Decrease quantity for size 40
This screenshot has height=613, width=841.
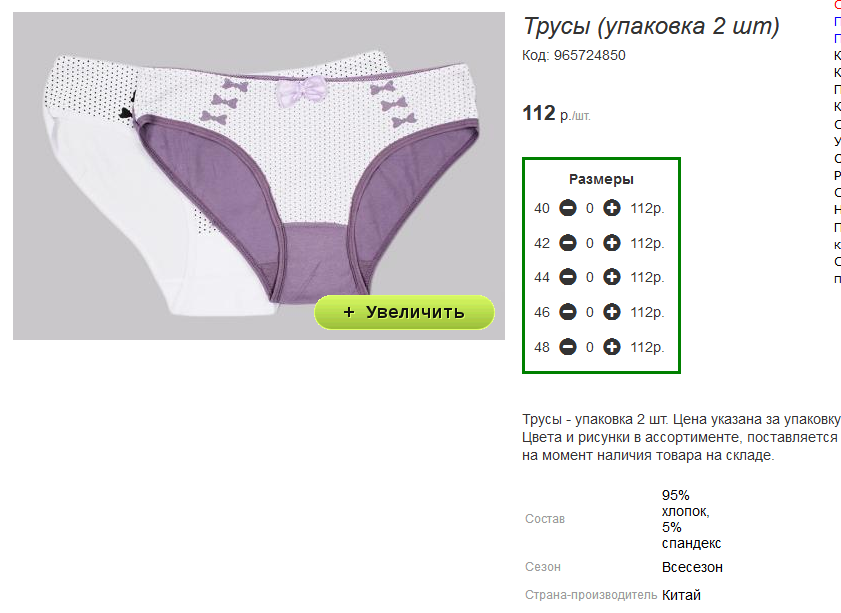[x=567, y=208]
